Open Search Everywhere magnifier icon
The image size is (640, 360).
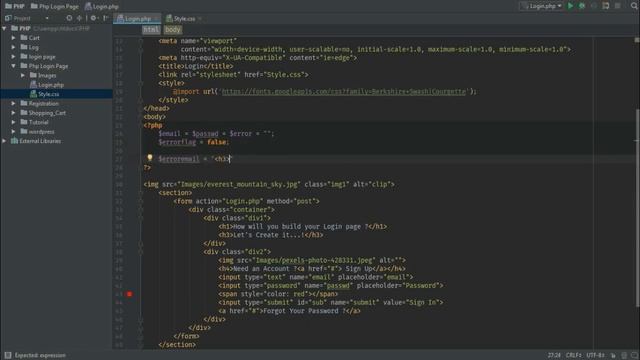point(634,6)
